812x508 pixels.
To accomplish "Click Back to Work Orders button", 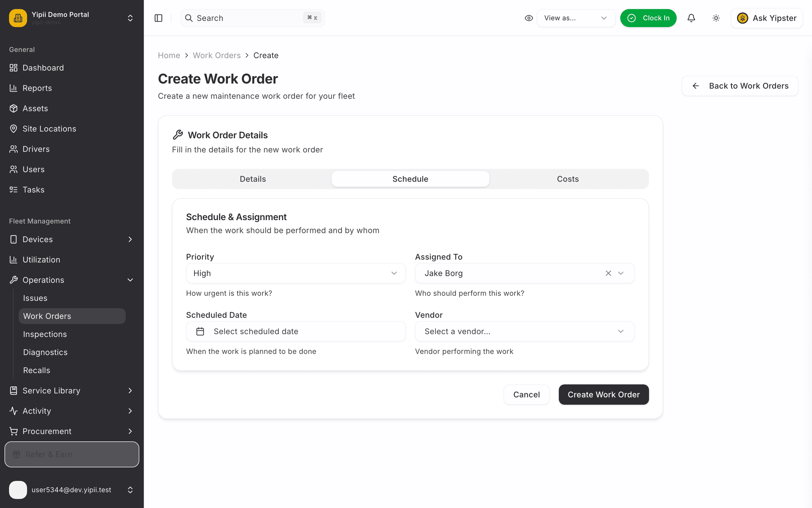I will point(740,86).
